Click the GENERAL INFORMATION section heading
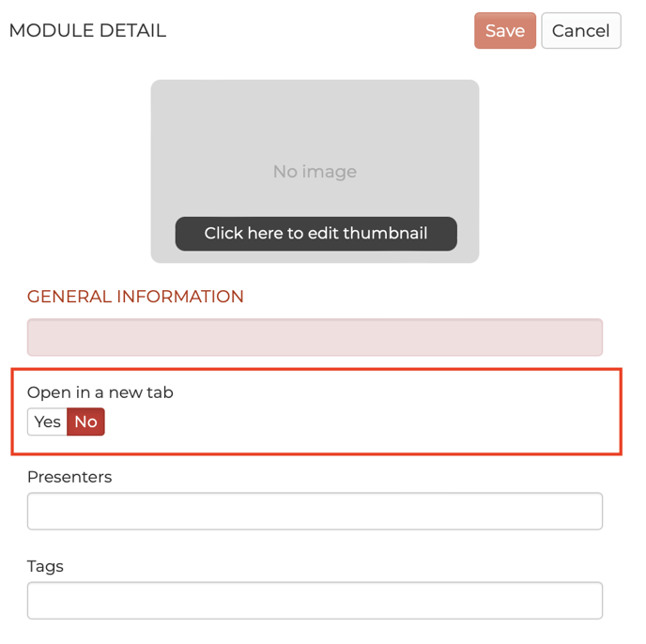This screenshot has height=644, width=646. coord(135,297)
